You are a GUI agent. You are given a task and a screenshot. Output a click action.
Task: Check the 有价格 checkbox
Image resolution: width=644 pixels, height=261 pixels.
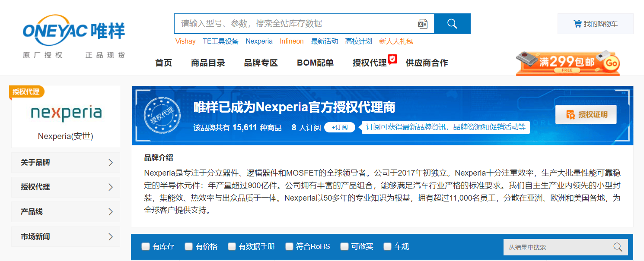tap(188, 247)
